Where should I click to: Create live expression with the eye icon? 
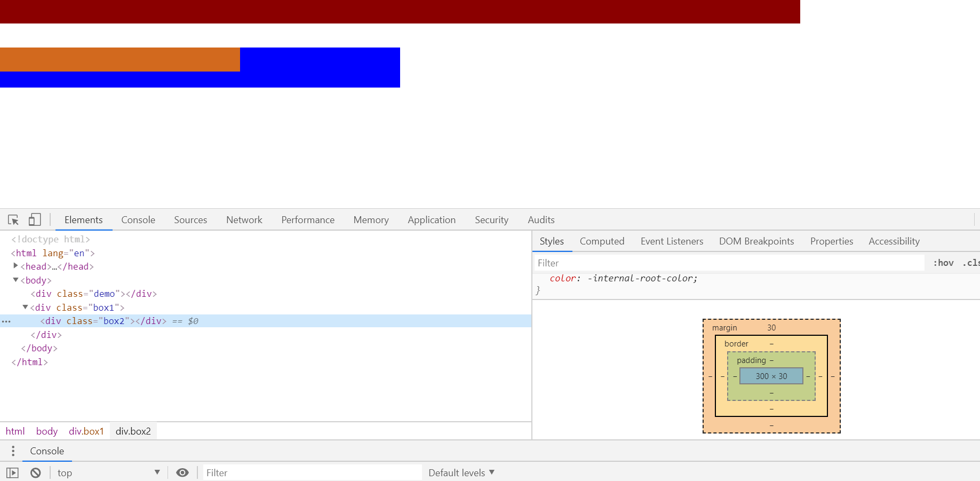point(182,473)
